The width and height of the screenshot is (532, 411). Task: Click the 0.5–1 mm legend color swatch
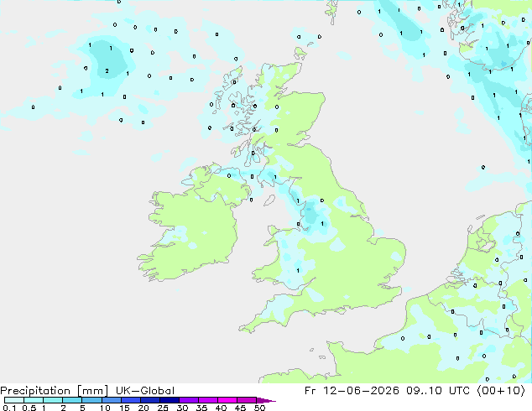[34, 400]
